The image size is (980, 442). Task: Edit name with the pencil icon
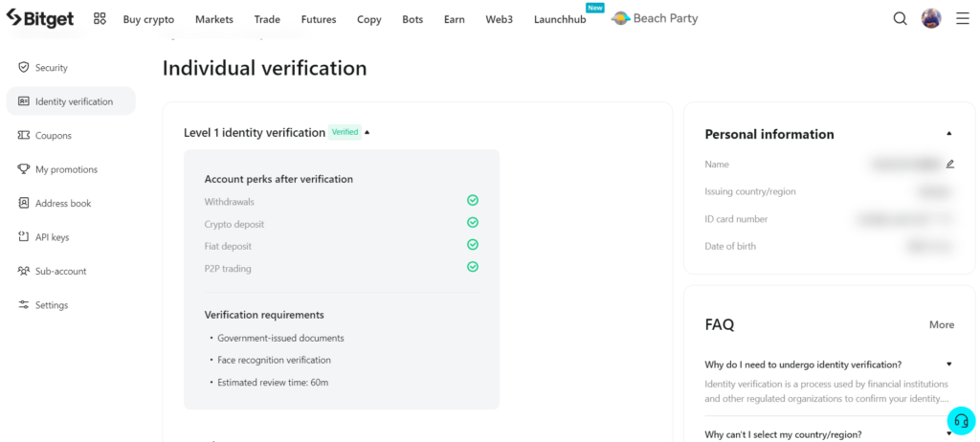click(x=950, y=165)
